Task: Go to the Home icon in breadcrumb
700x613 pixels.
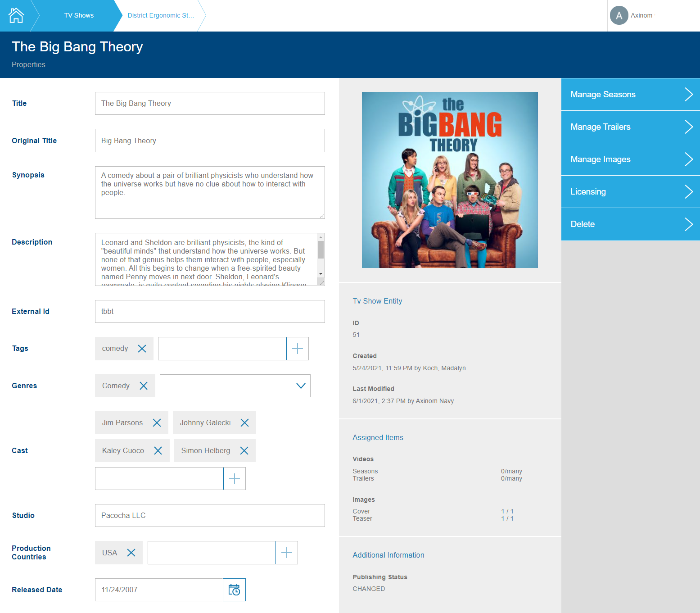Action: click(x=16, y=15)
